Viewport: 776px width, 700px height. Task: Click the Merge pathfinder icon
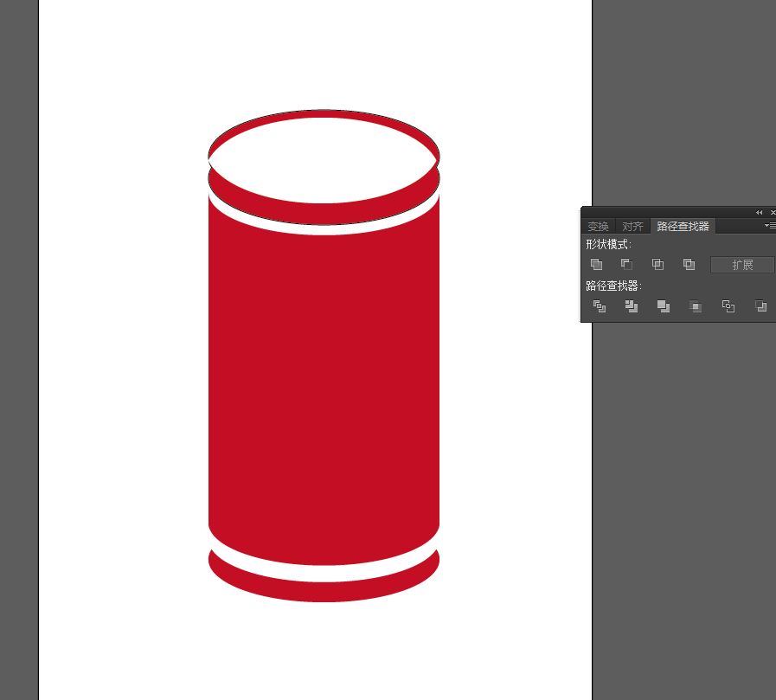pyautogui.click(x=664, y=306)
